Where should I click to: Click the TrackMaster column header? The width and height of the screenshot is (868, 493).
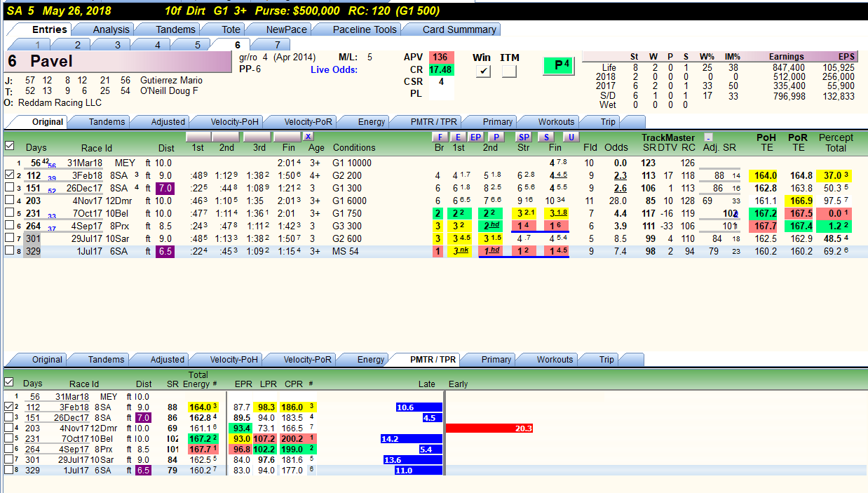tap(667, 137)
